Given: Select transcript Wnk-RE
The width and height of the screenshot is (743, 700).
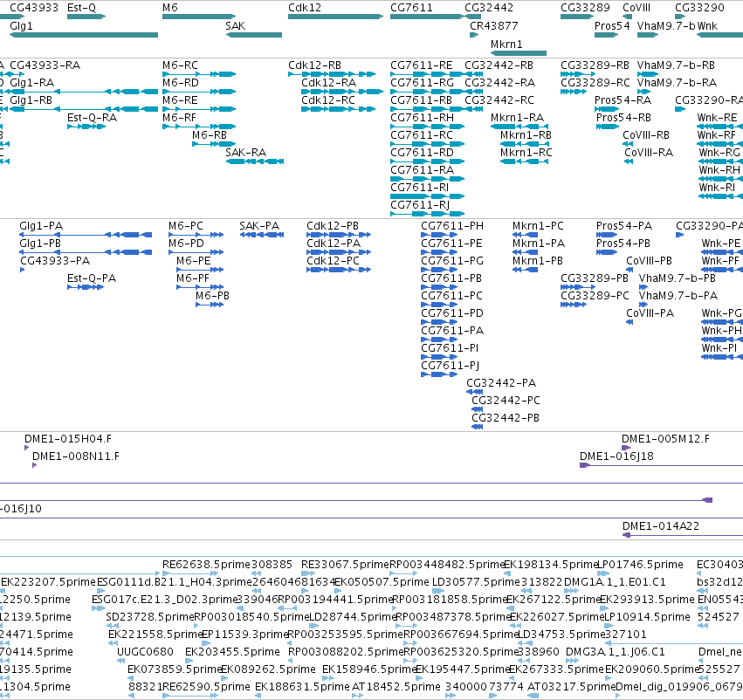Looking at the screenshot, I should pos(719,127).
